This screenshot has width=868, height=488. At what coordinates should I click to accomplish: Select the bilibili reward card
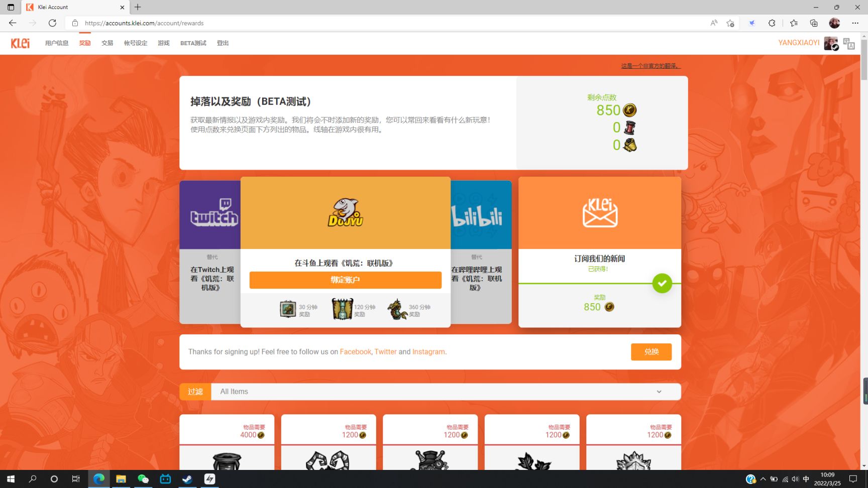[481, 252]
